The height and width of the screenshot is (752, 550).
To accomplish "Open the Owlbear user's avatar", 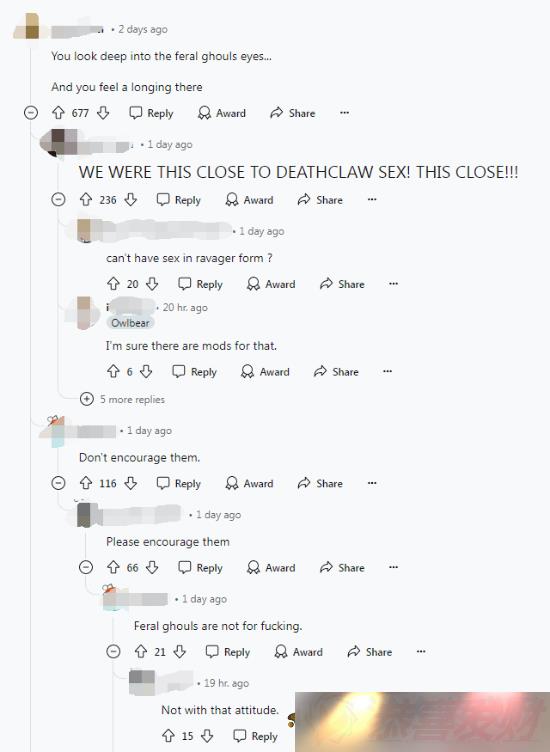I will coord(84,313).
